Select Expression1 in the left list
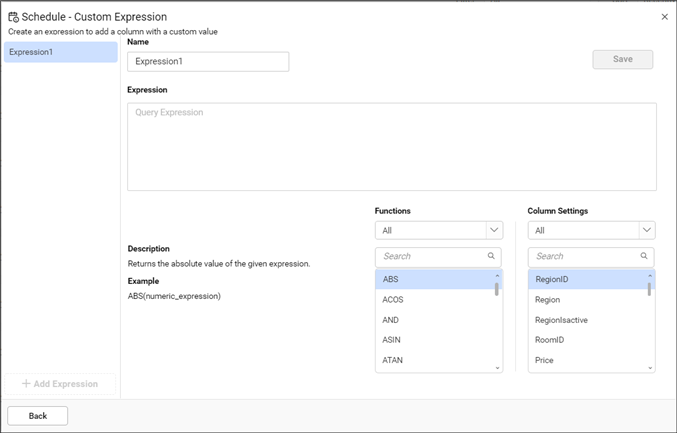677x433 pixels. tap(60, 52)
